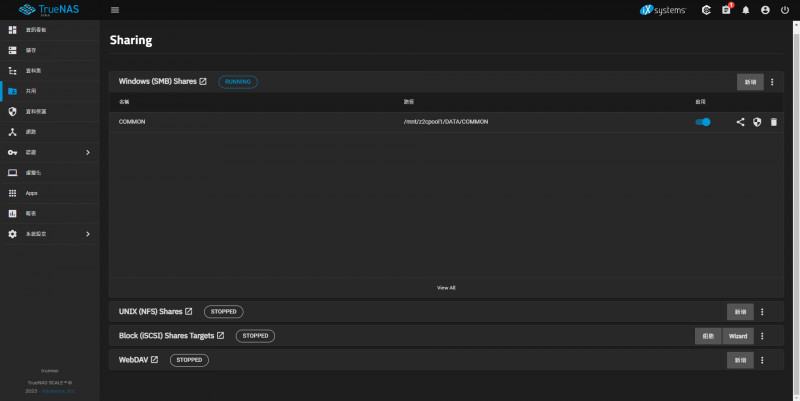800x401 pixels.
Task: Open the UNIX (NFS) Shares three-dot menu
Action: [x=762, y=312]
